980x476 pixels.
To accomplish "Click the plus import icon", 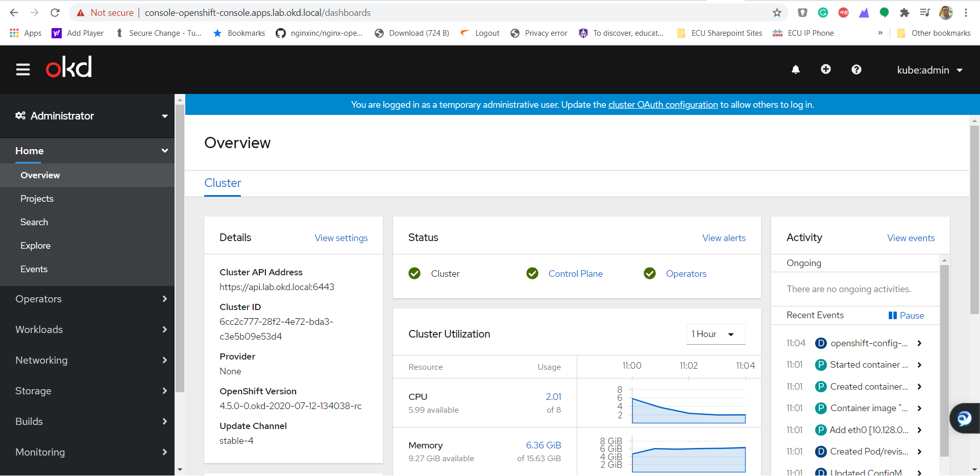I will click(826, 69).
